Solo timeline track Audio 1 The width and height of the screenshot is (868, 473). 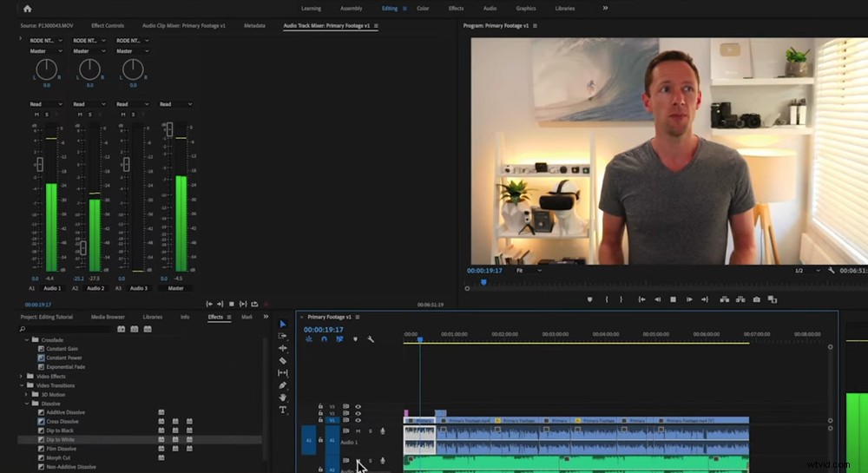(371, 431)
